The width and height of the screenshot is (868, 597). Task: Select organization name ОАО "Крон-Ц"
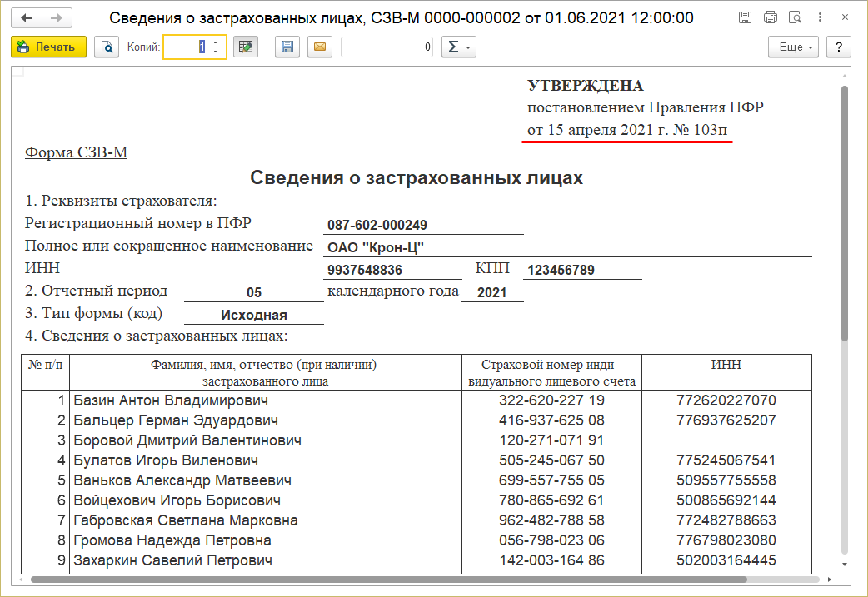point(376,247)
